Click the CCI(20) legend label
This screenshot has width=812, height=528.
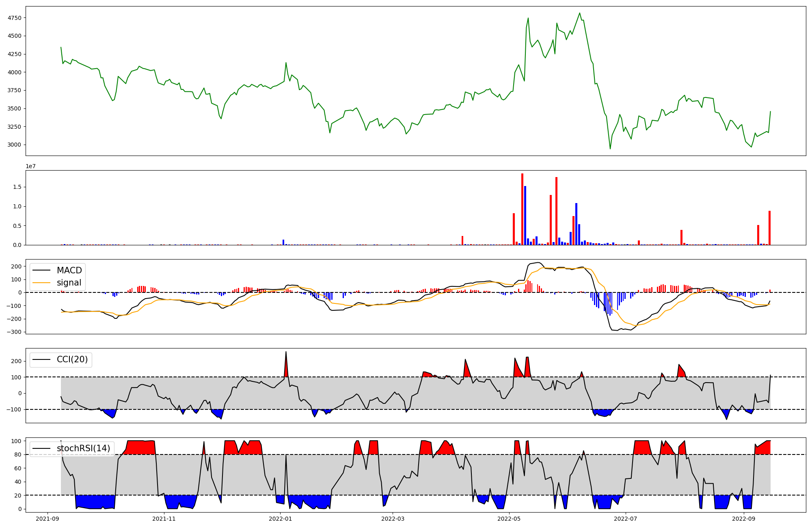pyautogui.click(x=72, y=360)
